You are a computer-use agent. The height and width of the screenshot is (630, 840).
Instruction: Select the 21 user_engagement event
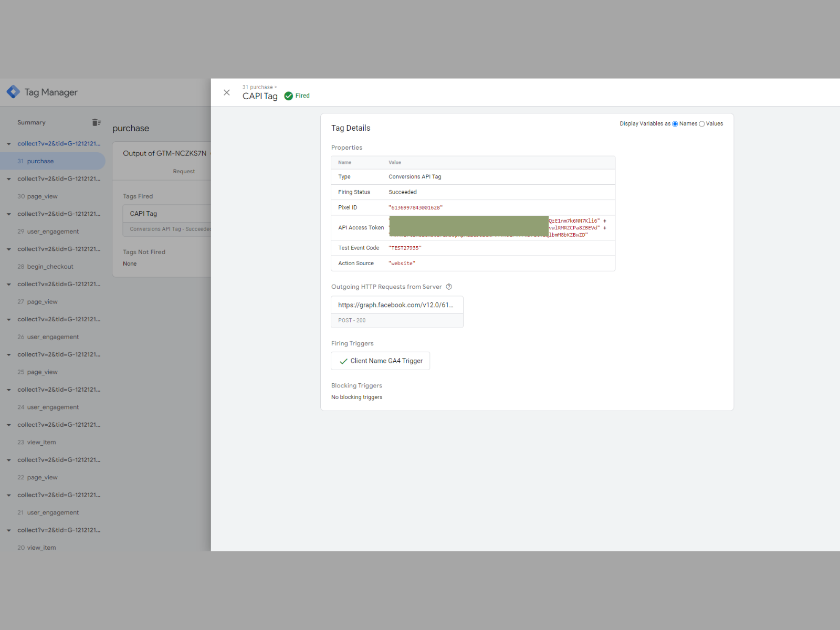tap(48, 512)
